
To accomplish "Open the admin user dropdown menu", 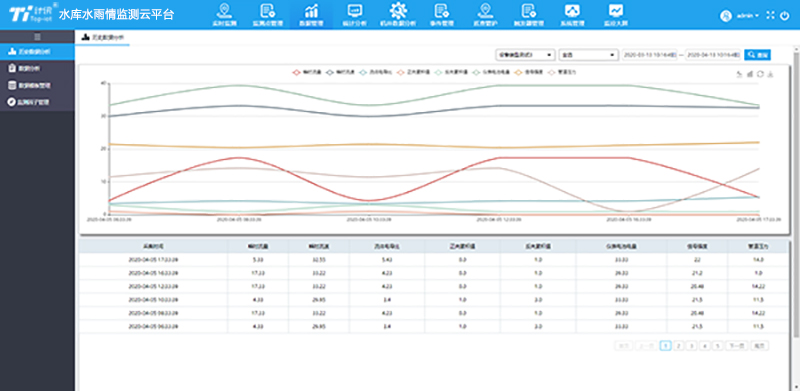I will pos(746,16).
